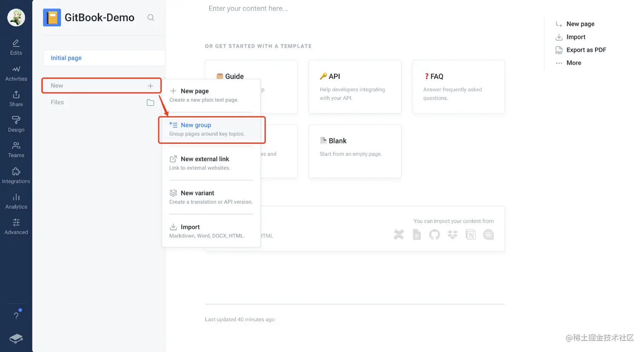Click the help question mark icon
Screen dimensions: 644x352
coord(16,315)
